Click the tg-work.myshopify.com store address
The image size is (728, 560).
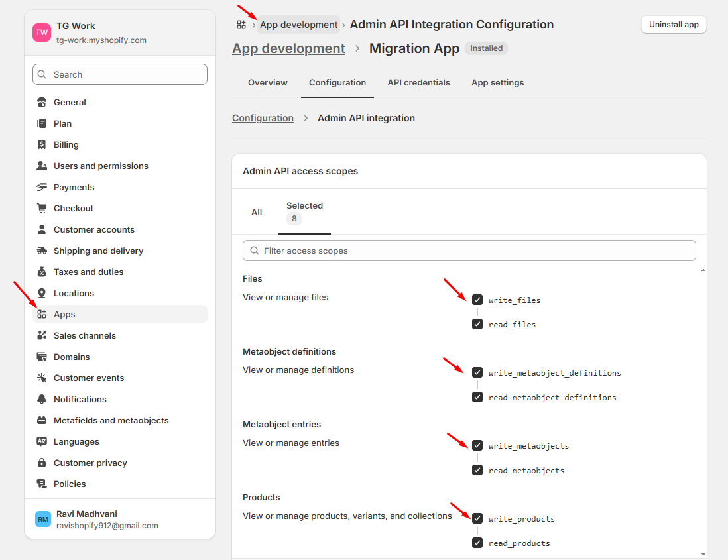[x=101, y=40]
